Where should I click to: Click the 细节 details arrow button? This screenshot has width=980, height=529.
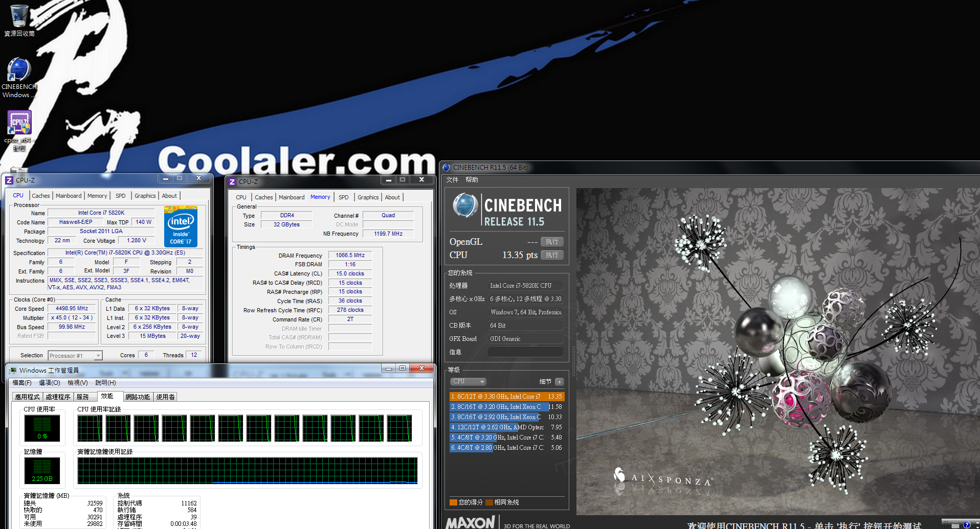pos(560,382)
